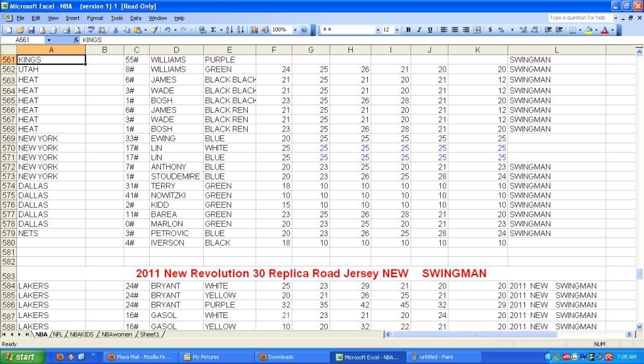Sort descending with the Z-A icon

click(x=240, y=30)
